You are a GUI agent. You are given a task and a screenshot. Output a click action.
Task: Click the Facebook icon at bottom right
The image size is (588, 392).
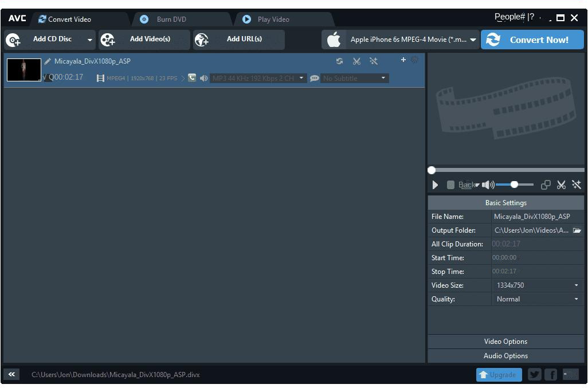click(x=551, y=374)
